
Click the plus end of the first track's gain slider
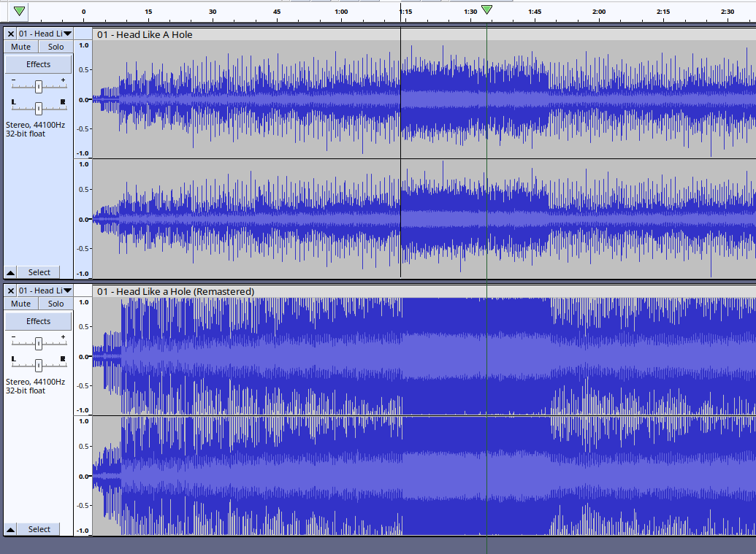[x=63, y=80]
